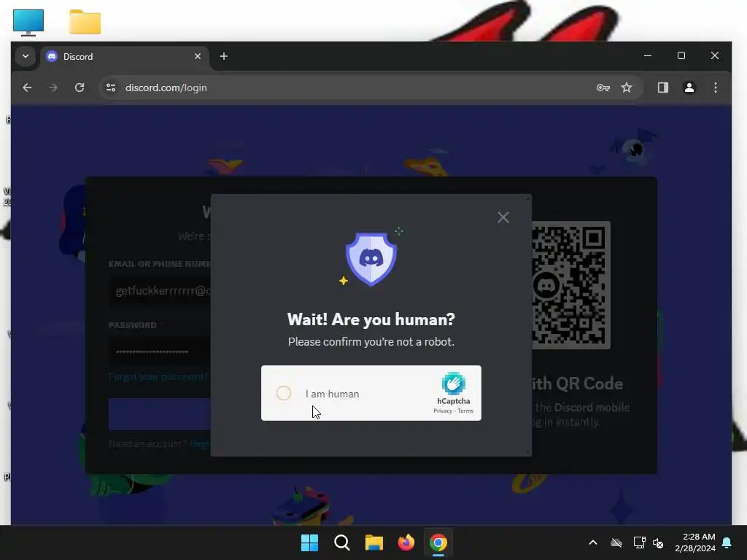Open the folder on the desktop
Viewport: 747px width, 560px height.
coord(85,22)
